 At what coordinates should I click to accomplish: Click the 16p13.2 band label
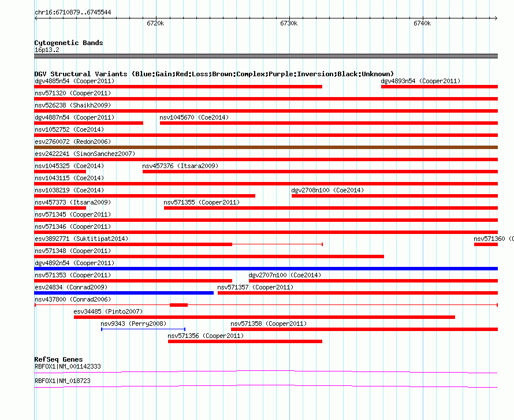[47, 50]
